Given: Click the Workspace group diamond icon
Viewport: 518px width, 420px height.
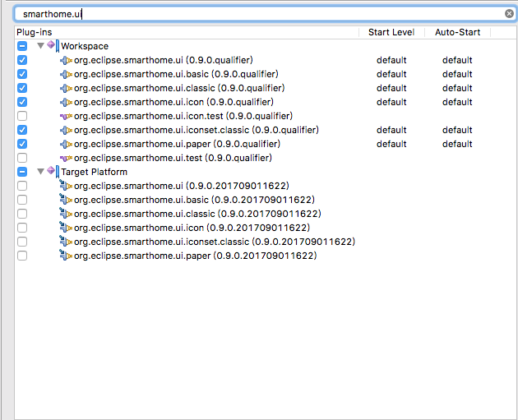Looking at the screenshot, I should (52, 45).
